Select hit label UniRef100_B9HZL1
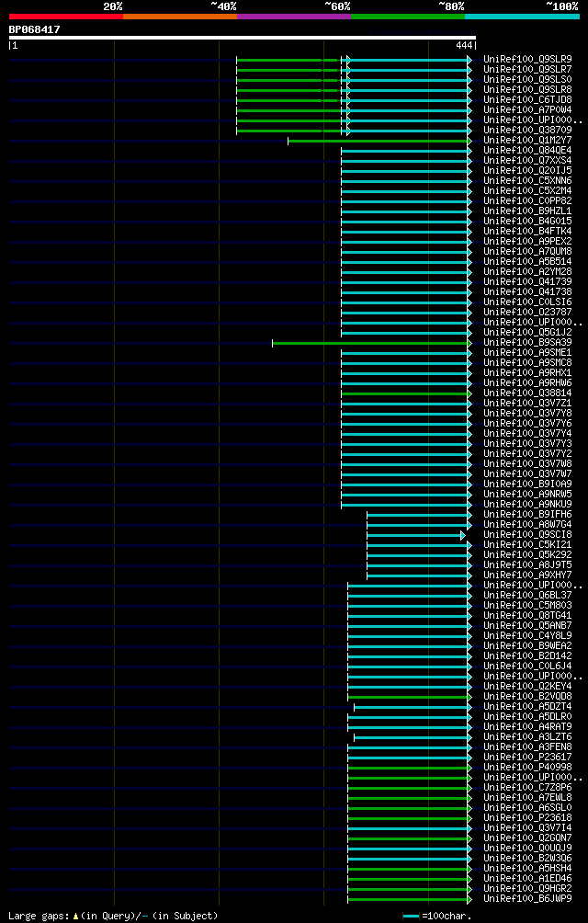This screenshot has height=923, width=588. pyautogui.click(x=527, y=211)
